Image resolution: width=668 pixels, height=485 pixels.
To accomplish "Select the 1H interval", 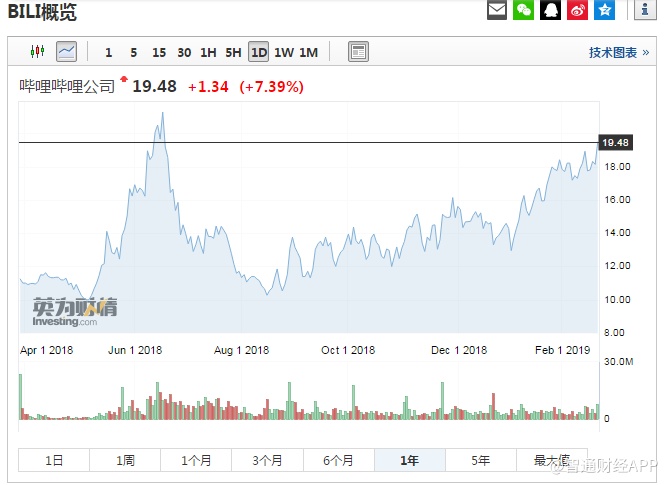I will click(208, 52).
